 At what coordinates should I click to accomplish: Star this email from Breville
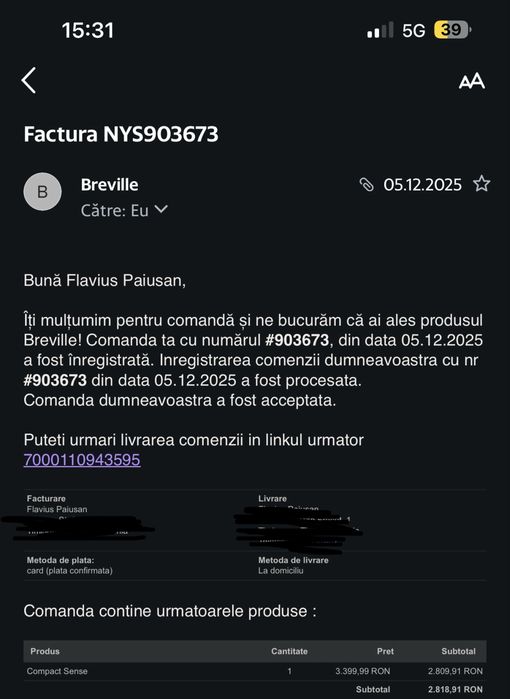[x=481, y=184]
